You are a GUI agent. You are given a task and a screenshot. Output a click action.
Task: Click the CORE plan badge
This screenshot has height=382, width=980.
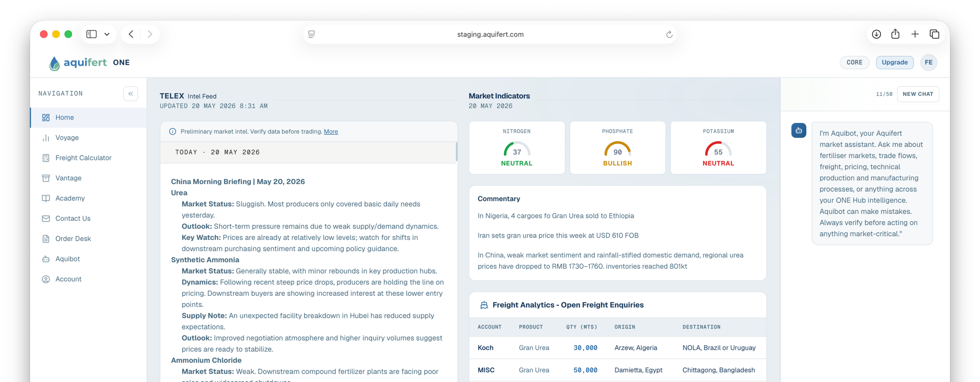click(x=855, y=63)
